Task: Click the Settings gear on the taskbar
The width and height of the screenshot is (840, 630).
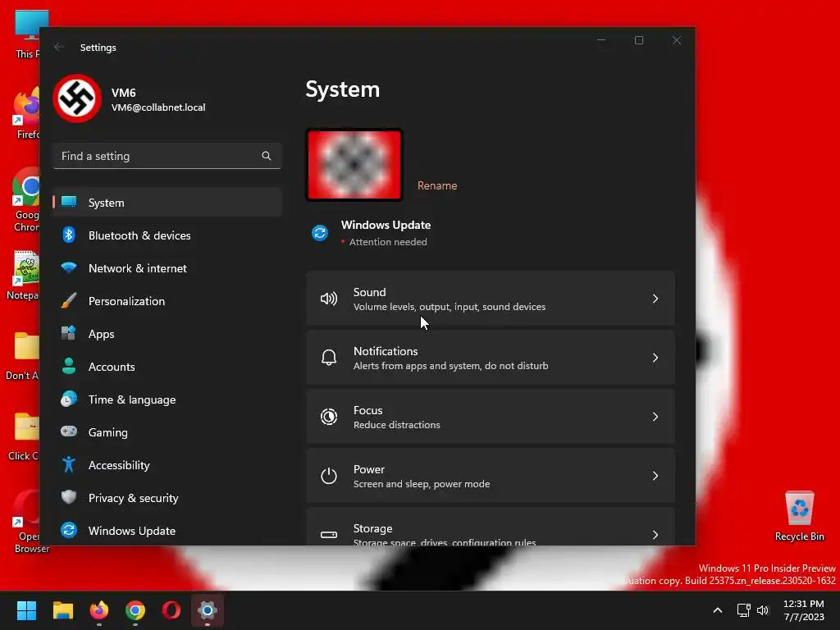Action: click(208, 610)
